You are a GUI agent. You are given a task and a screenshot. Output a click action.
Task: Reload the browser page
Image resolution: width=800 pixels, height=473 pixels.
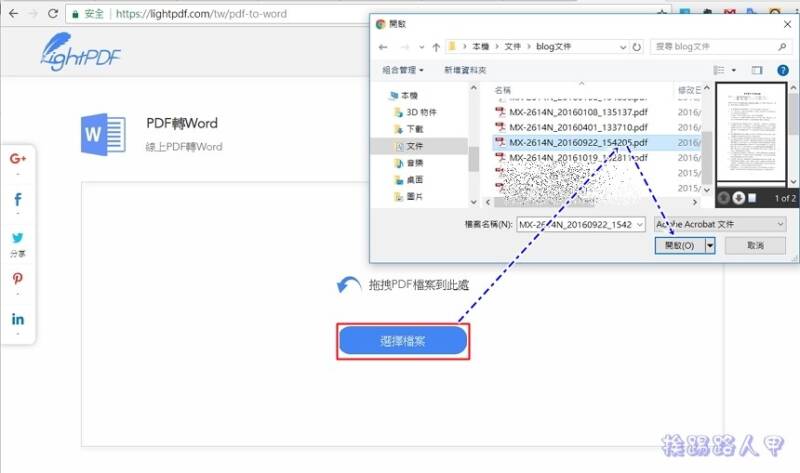point(53,14)
